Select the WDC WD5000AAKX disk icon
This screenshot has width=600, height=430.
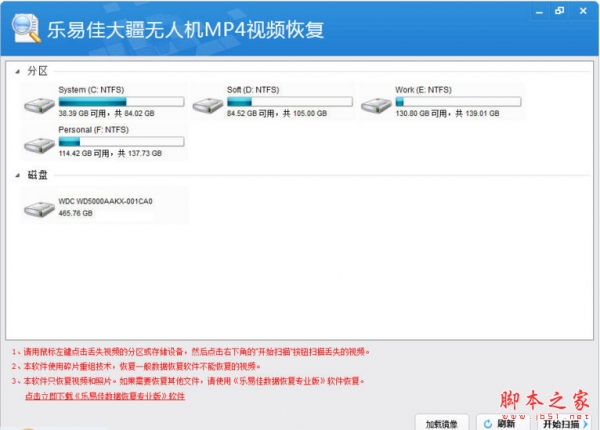39,209
